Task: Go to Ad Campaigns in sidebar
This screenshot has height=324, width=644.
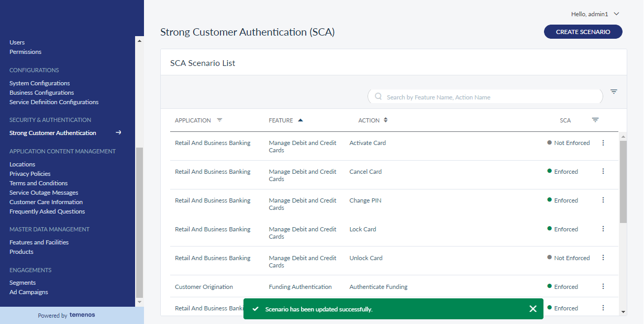Action: [29, 292]
